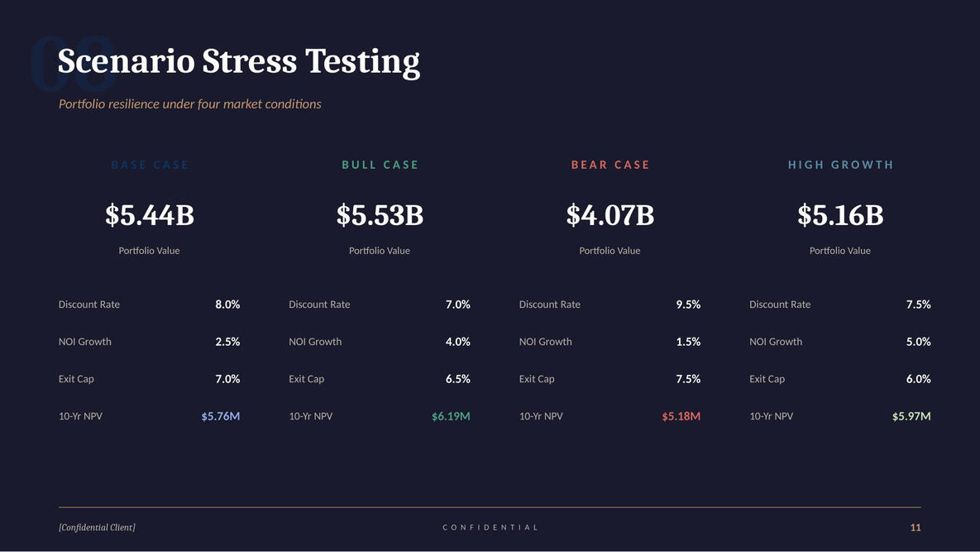Screen dimensions: 980x552
Task: Select the $5.44B portfolio value
Action: [x=150, y=215]
